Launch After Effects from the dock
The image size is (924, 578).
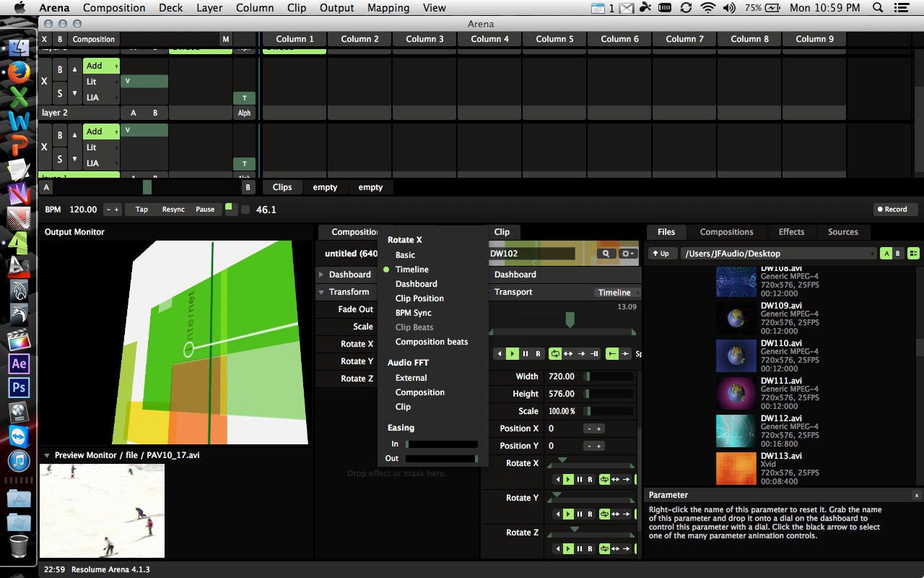[x=19, y=363]
